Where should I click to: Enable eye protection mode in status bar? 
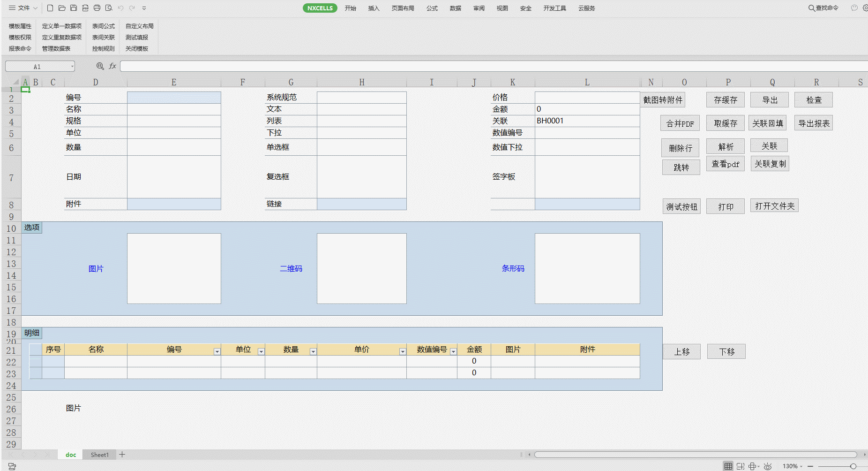(x=768, y=466)
